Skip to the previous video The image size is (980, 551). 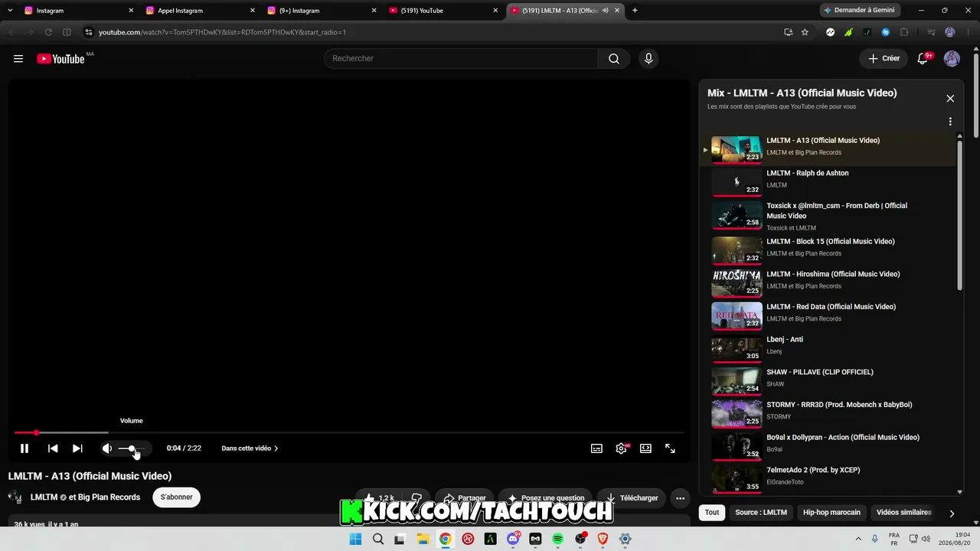pos(53,448)
